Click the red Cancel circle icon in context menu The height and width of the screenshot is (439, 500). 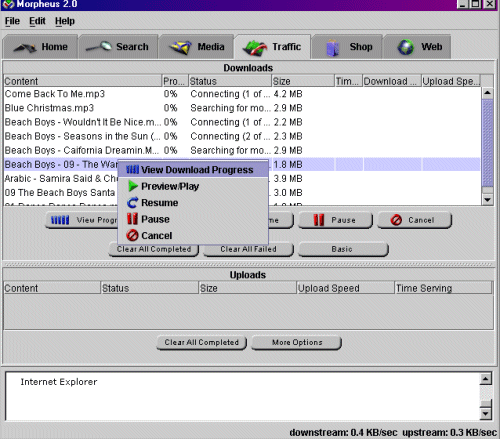point(132,235)
